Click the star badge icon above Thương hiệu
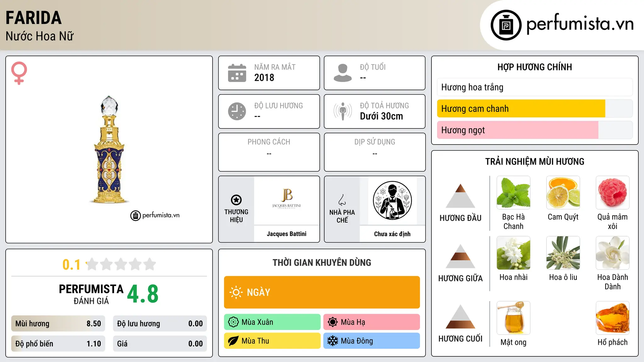 coord(236,200)
